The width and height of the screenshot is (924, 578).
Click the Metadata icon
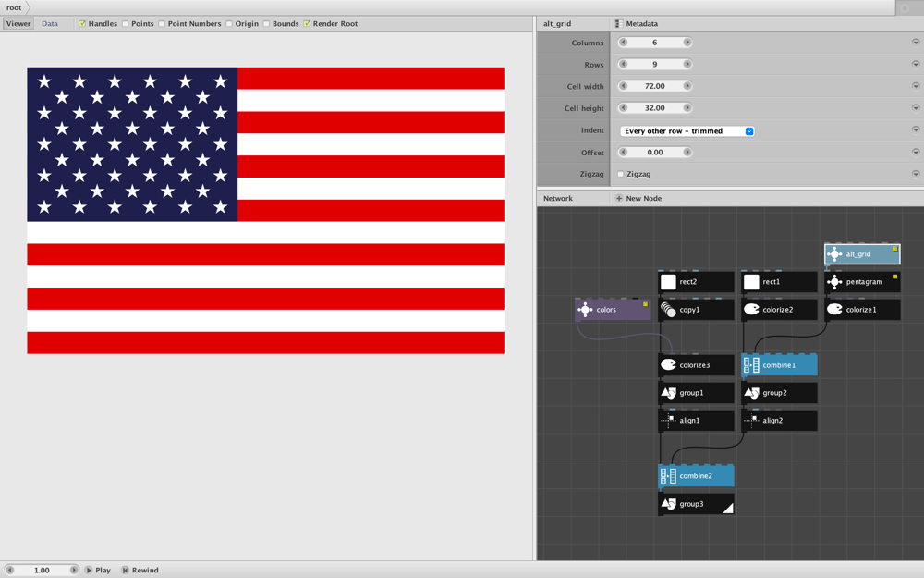click(x=618, y=24)
